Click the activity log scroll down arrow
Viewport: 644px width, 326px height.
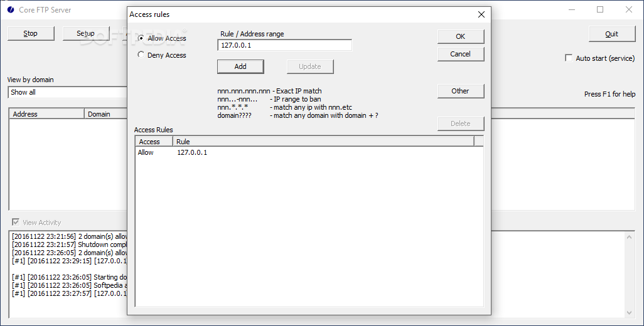(629, 312)
